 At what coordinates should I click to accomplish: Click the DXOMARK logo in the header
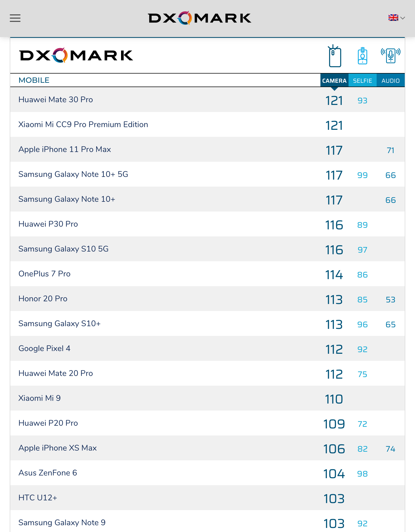pyautogui.click(x=200, y=18)
